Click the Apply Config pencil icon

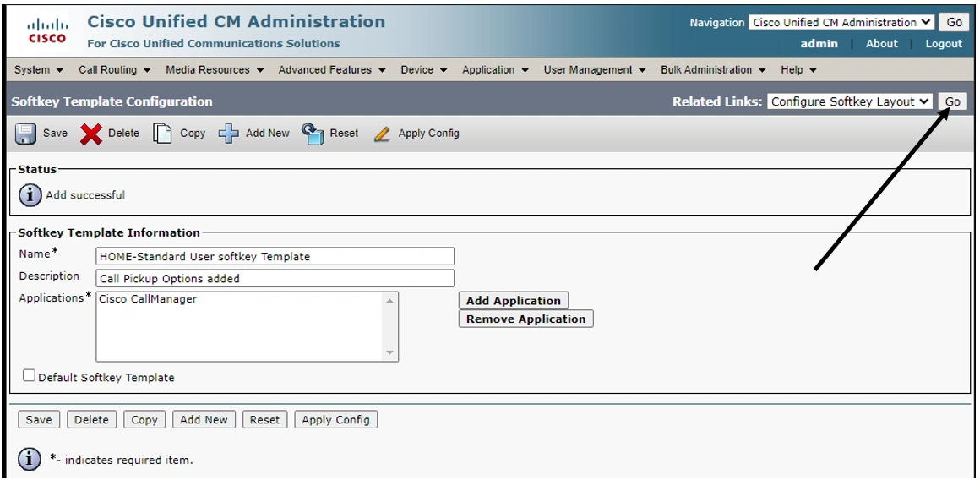(382, 134)
